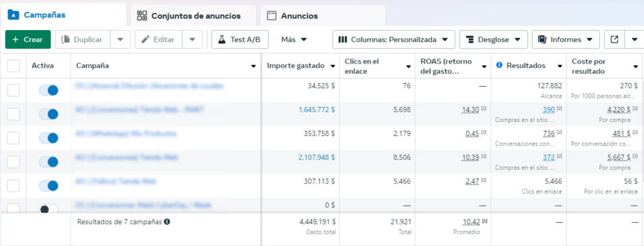Click the Conjuntos de anuncios grid icon
The height and width of the screenshot is (246, 644).
coord(142,16)
